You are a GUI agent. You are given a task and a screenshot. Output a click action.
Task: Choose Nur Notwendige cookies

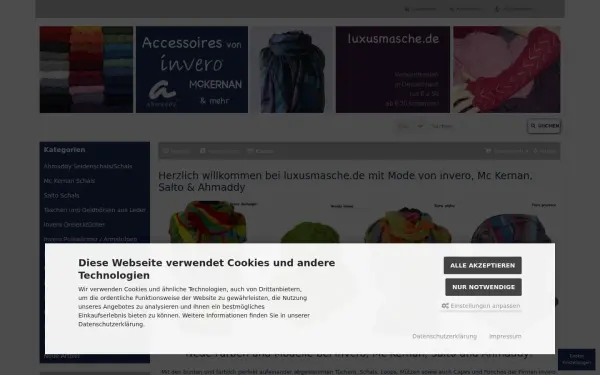click(483, 287)
